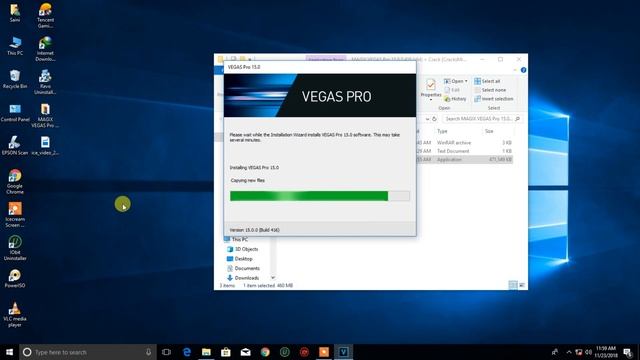Select the ice_video file desktop icon
The height and width of the screenshot is (360, 640).
(45, 145)
